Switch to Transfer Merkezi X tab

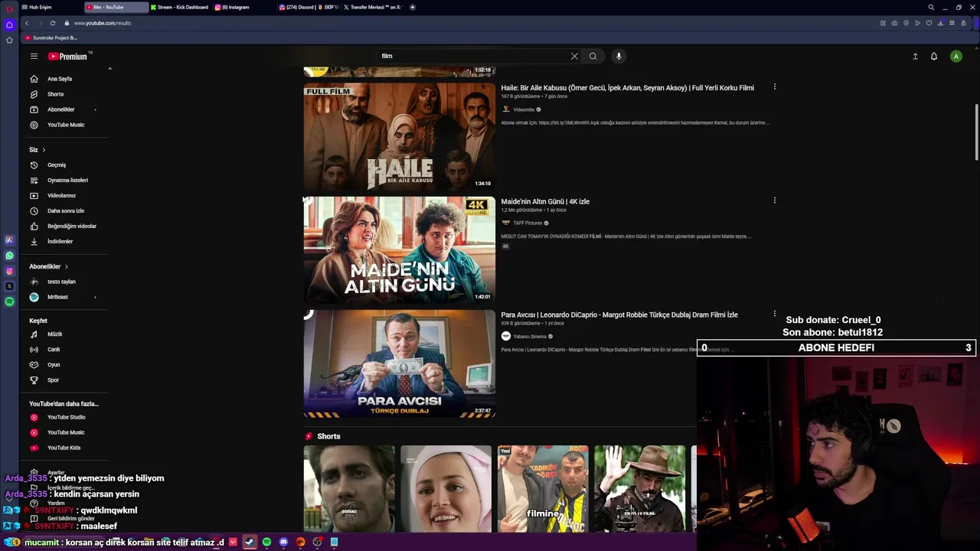click(373, 7)
